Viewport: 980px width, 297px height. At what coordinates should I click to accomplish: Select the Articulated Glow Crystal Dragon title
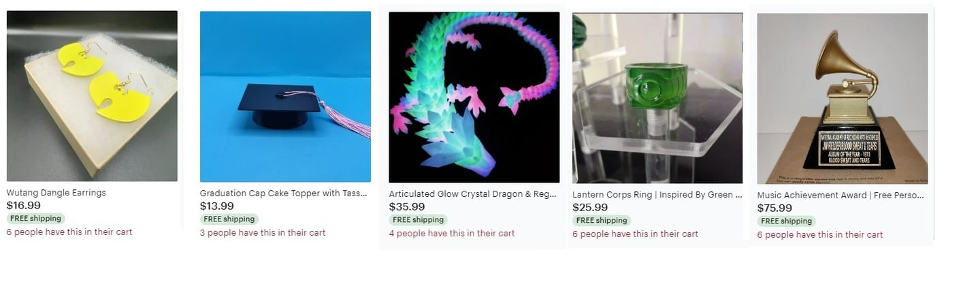474,195
